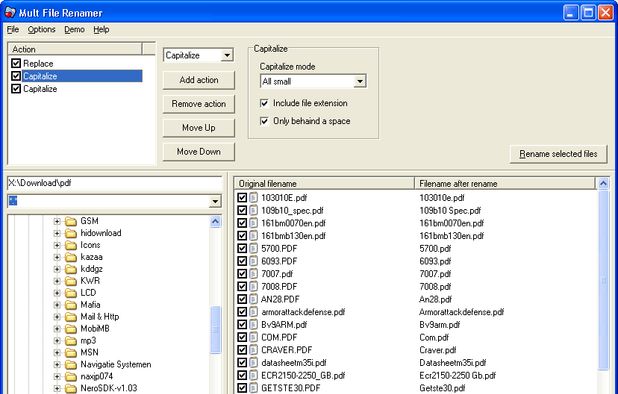Expand the Mail & Http folder node

(x=57, y=317)
